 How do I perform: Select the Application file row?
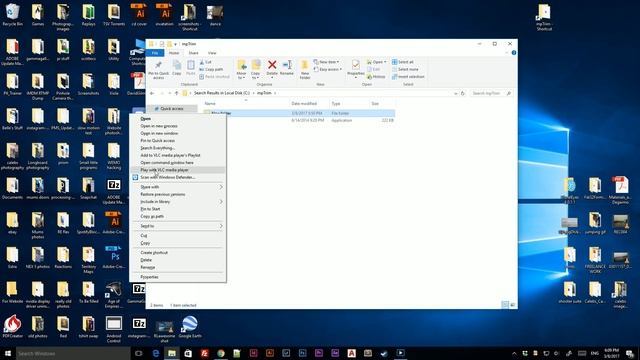click(299, 120)
